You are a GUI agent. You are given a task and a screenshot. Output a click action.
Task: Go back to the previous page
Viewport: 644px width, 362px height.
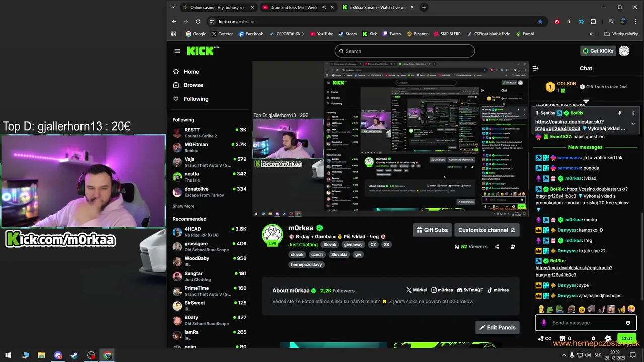174,22
